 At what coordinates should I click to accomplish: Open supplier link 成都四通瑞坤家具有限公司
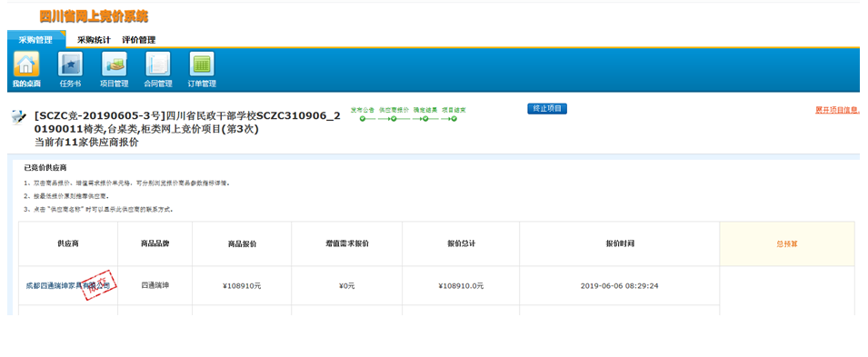point(68,286)
